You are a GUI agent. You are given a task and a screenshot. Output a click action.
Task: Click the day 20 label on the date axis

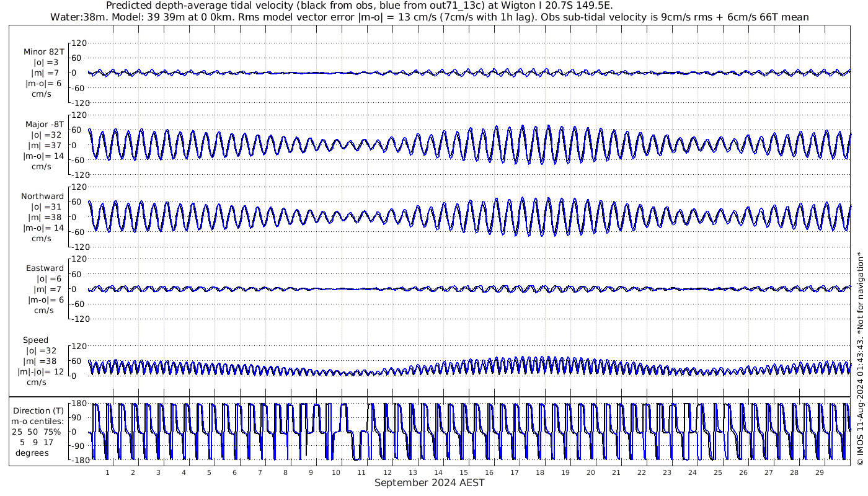590,472
